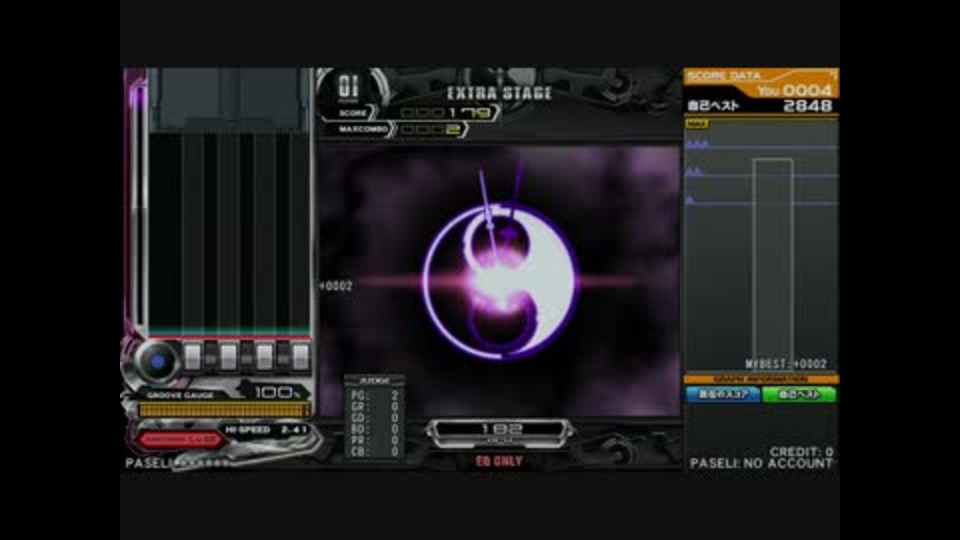
Task: Click the tall score graph bar
Action: pyautogui.click(x=773, y=263)
